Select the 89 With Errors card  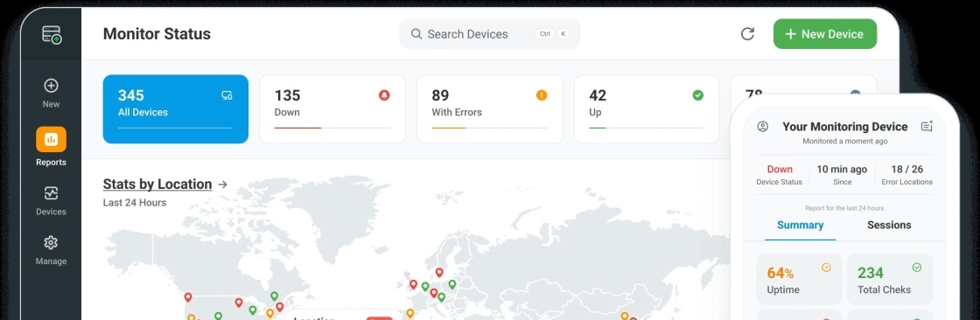pyautogui.click(x=490, y=108)
